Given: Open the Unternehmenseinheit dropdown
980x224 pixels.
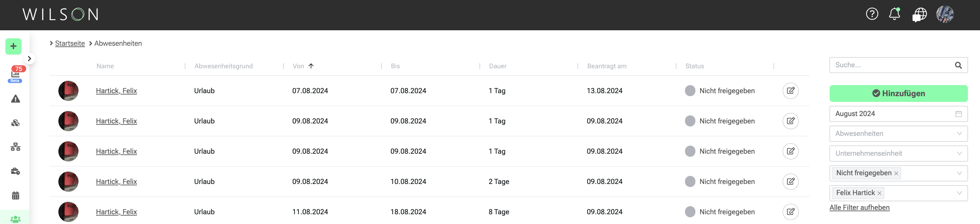Looking at the screenshot, I should point(898,153).
